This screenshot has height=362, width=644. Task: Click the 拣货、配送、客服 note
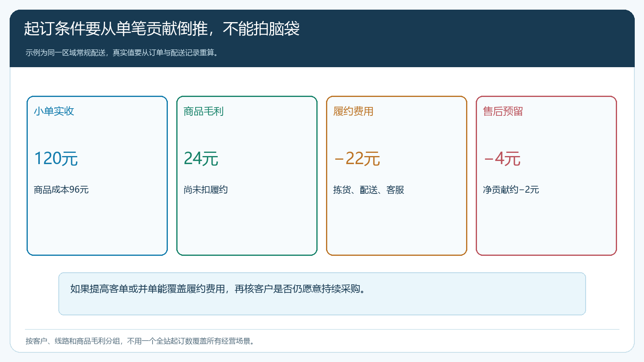click(x=369, y=189)
